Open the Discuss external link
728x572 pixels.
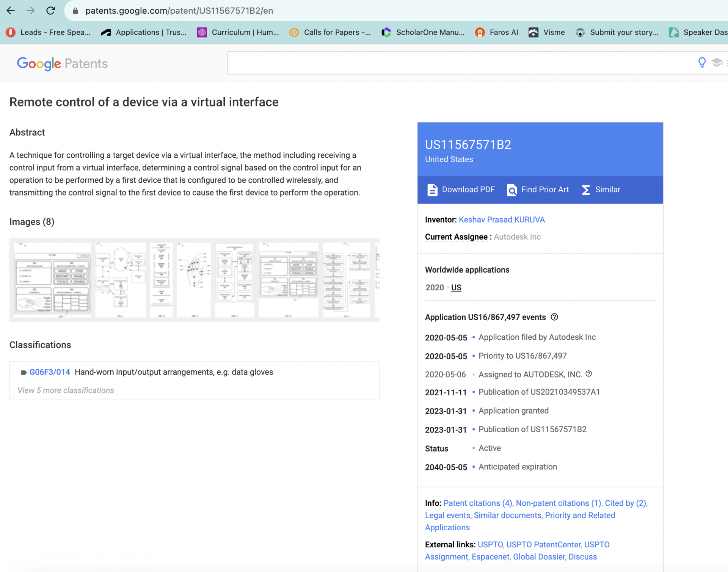tap(582, 557)
